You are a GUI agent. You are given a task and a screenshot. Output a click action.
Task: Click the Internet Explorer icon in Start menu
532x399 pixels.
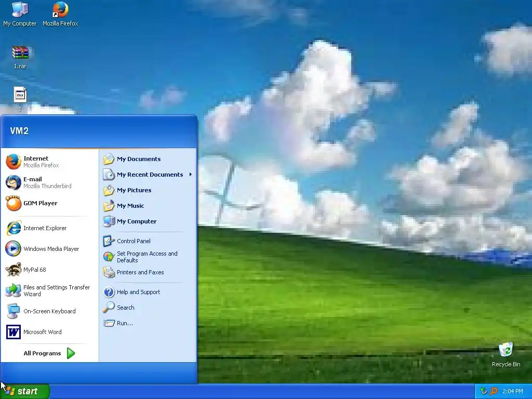[14, 228]
